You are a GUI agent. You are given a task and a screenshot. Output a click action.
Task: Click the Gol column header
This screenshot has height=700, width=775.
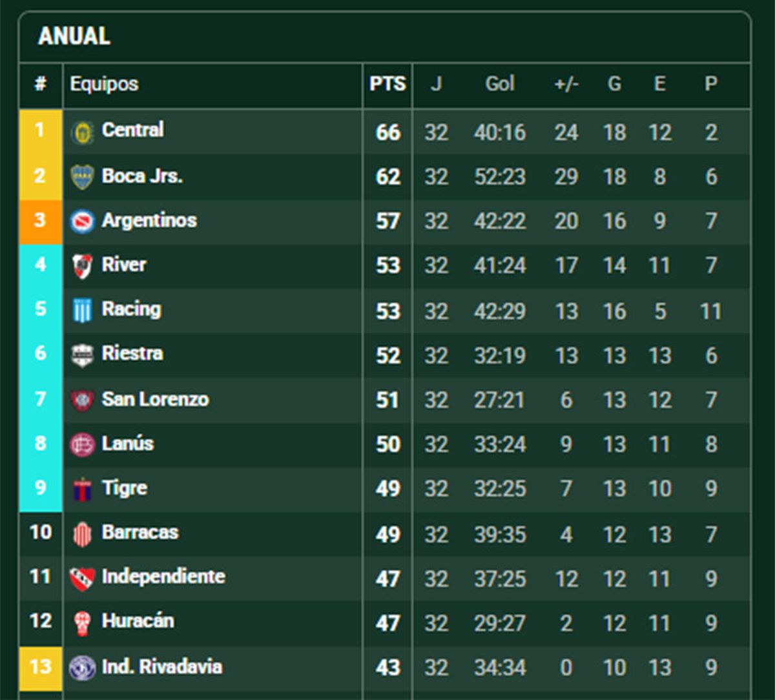point(500,84)
